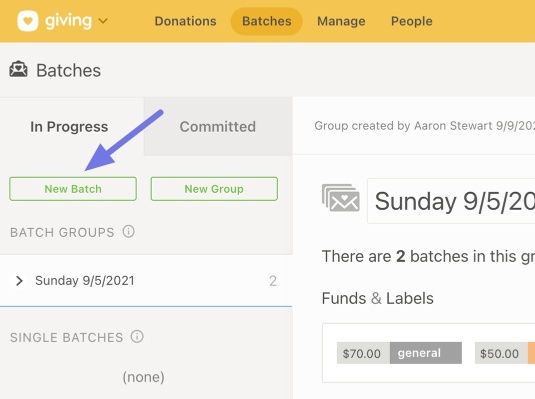Click the $50.00 fund amount tag
The image size is (535, 399).
501,353
